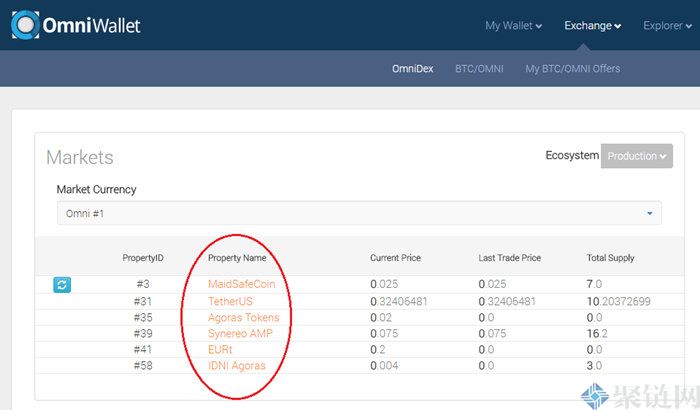Change ecosystem using the Production button

pos(636,156)
